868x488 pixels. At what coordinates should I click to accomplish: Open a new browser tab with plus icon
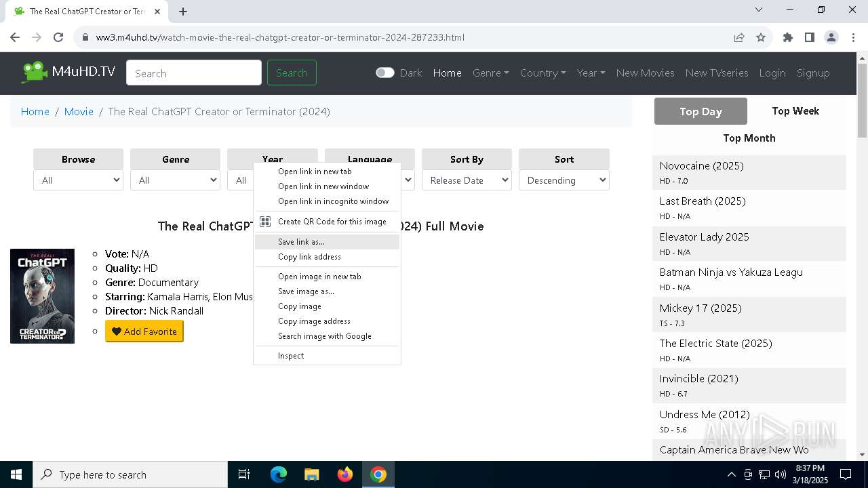(183, 11)
